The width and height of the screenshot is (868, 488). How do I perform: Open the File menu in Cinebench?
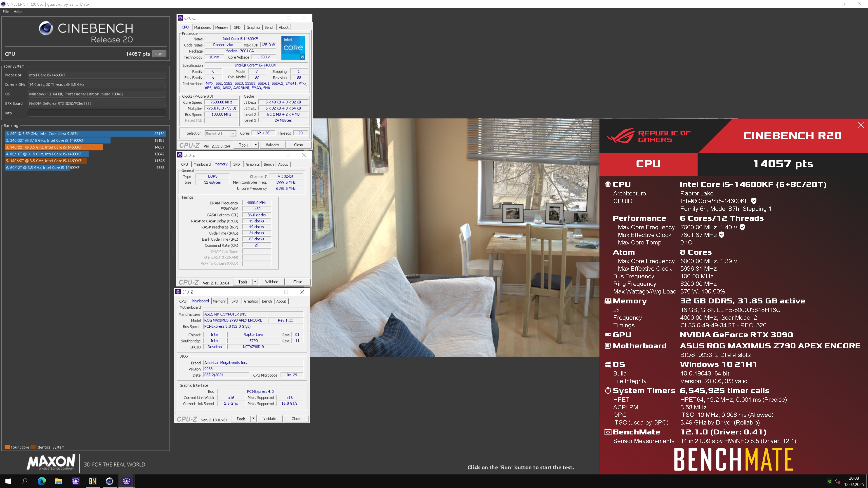coord(6,12)
